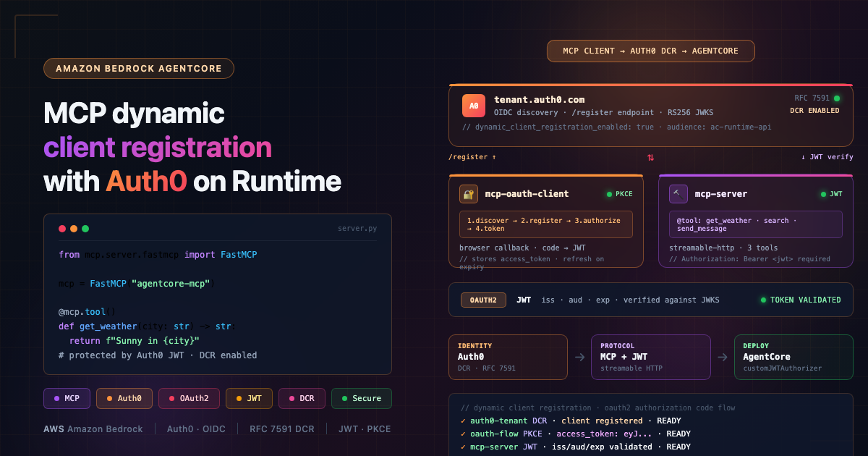Click the '# protected by Auth0 JWT' comment
Viewport: 868px width, 456px height.
[158, 355]
